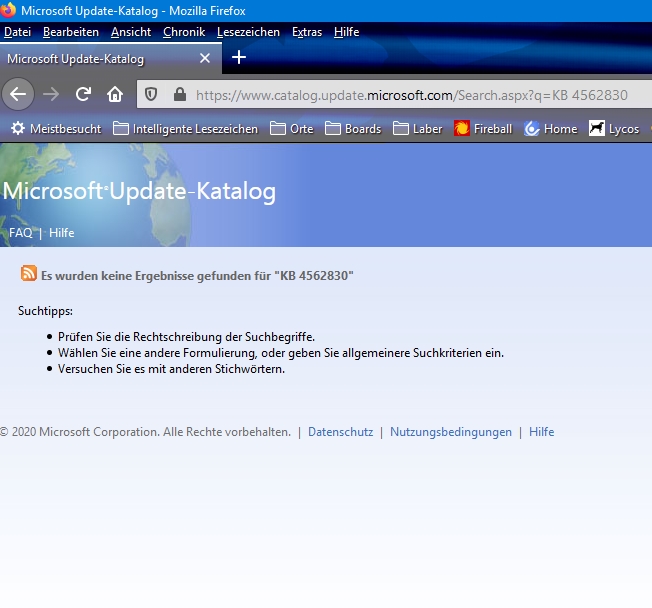Open the Nutzungsbedingungen footer link
This screenshot has height=608, width=652.
point(451,432)
